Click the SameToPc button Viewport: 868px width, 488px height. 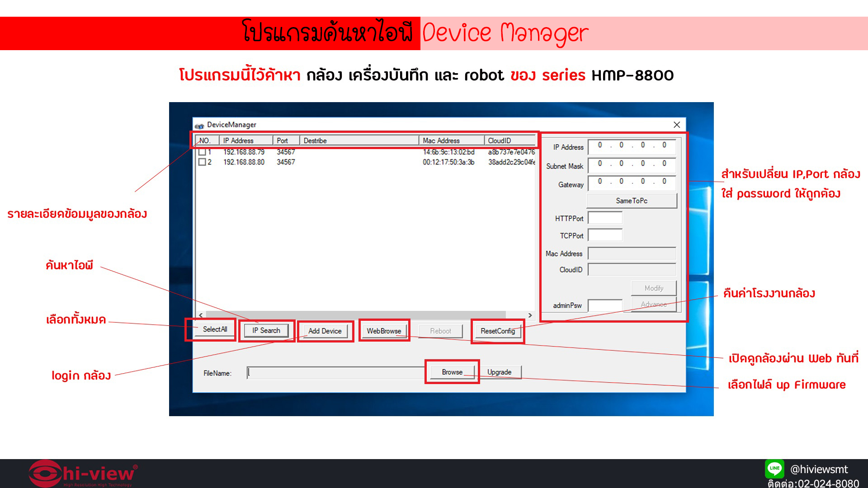tap(631, 201)
